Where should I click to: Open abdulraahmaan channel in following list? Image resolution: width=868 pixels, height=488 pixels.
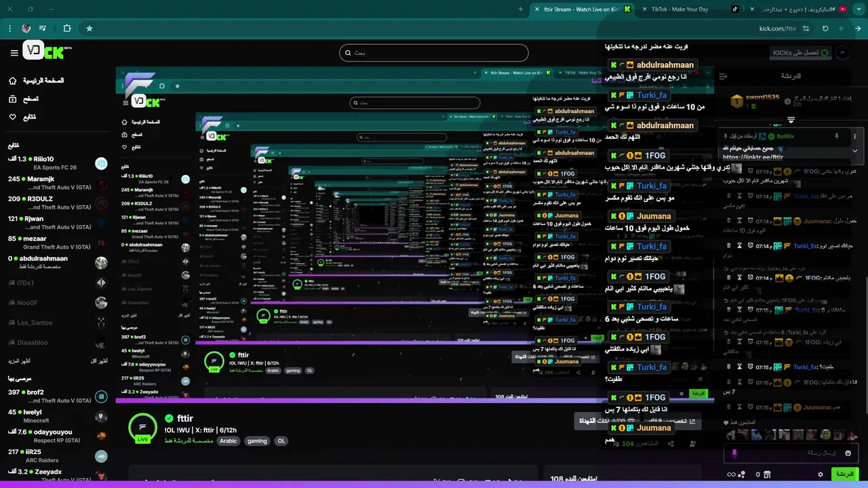(58, 262)
